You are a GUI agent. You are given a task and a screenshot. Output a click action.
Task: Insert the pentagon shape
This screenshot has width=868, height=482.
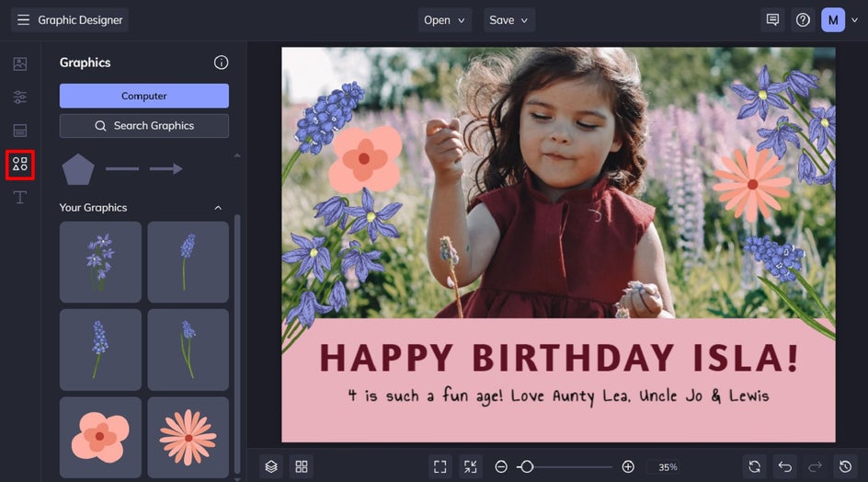(78, 169)
